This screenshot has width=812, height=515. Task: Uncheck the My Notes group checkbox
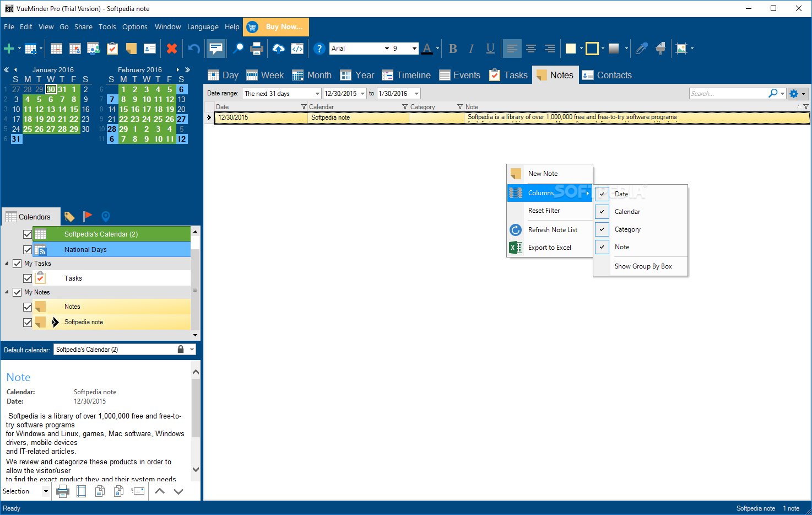pos(17,292)
